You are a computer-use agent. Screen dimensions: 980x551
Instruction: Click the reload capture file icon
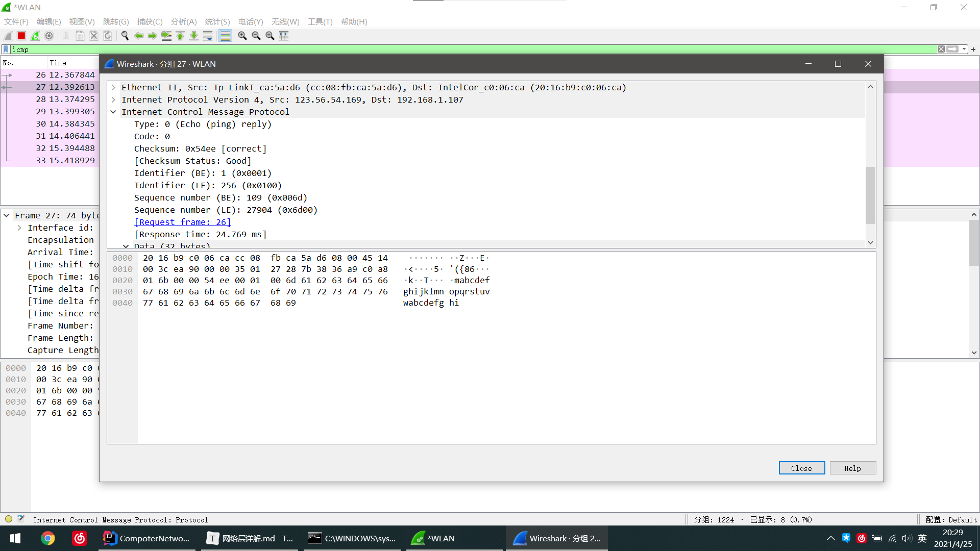tap(108, 36)
